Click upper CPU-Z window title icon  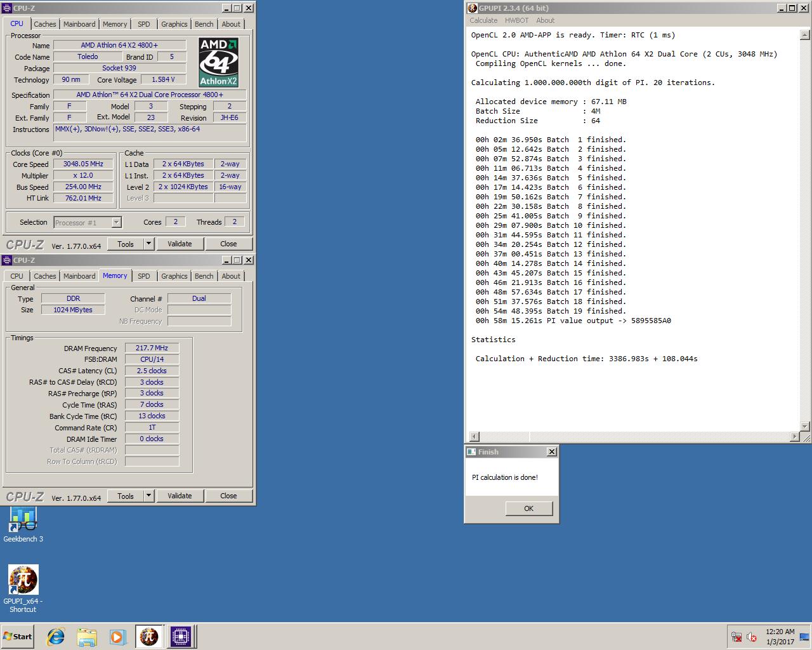(7, 8)
